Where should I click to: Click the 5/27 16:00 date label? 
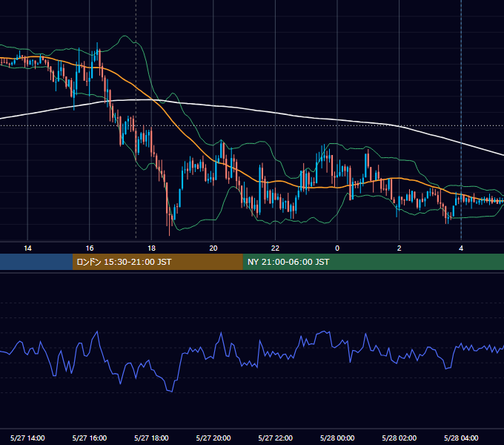point(90,438)
